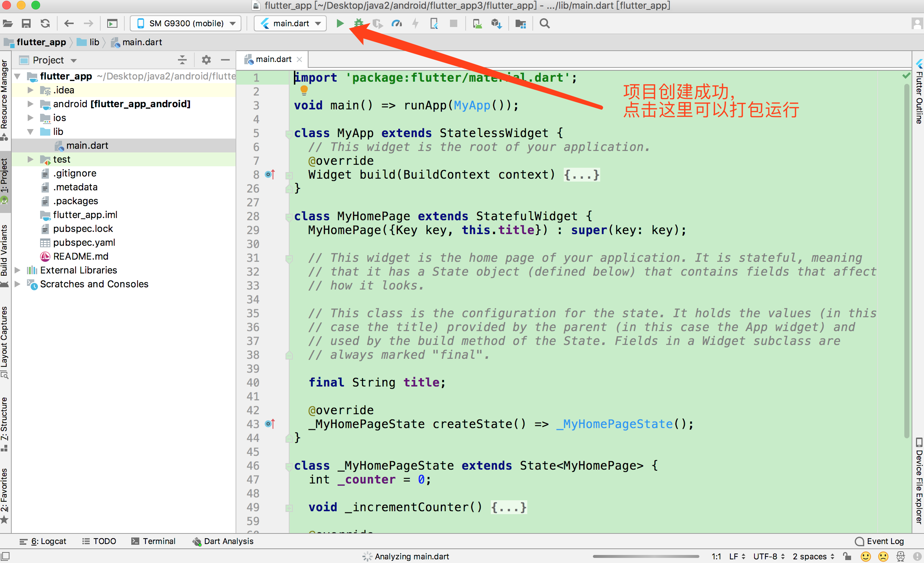Toggle fold for class MyApp on line 5
Screen dimensions: 924x563
(289, 133)
